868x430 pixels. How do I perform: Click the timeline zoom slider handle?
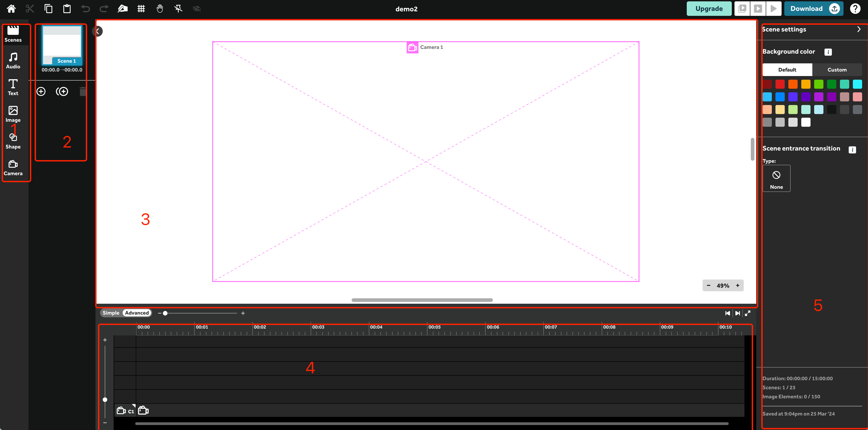coord(165,313)
